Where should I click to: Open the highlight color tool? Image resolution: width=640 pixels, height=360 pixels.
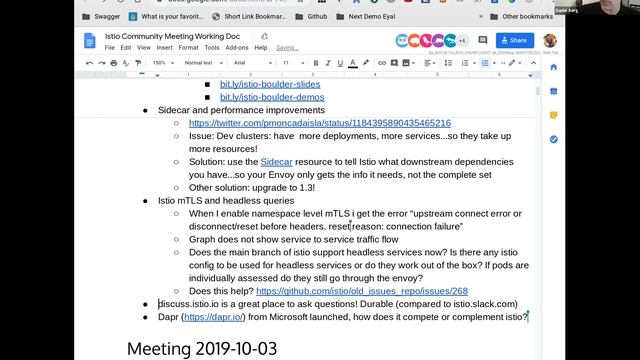pyautogui.click(x=366, y=63)
